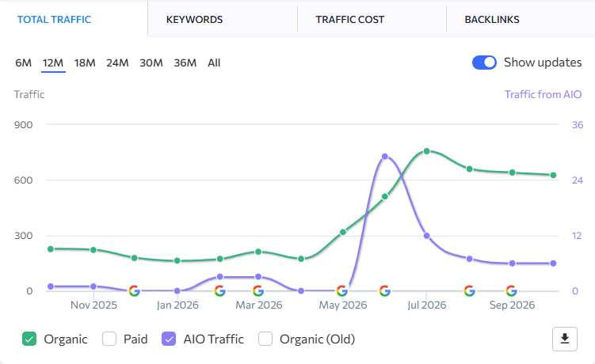Click the organic data point at Nov 2025

tap(93, 250)
